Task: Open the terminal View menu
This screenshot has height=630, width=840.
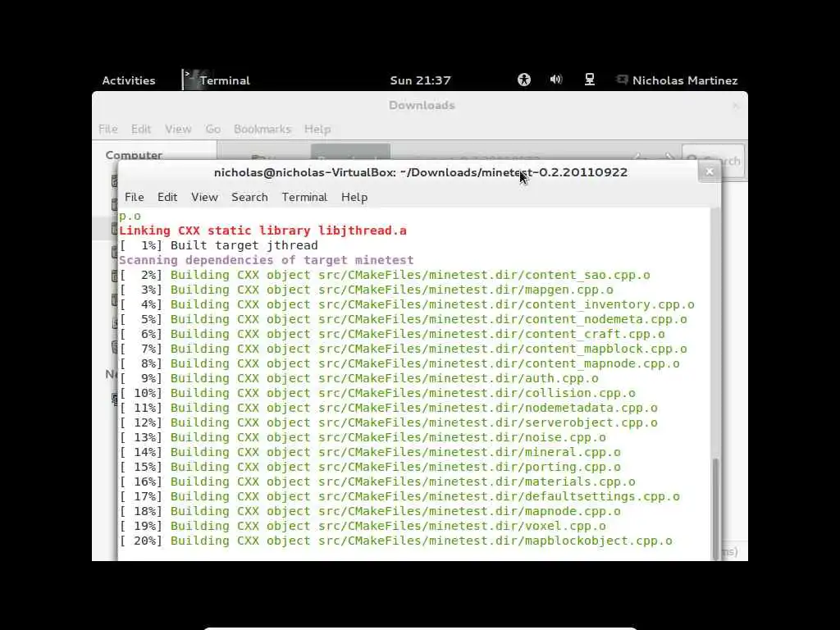Action: click(204, 197)
